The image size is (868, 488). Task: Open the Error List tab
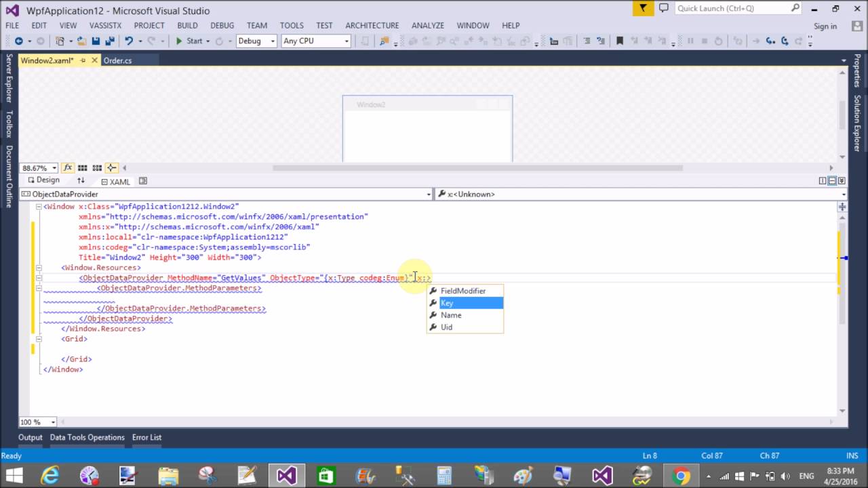146,437
